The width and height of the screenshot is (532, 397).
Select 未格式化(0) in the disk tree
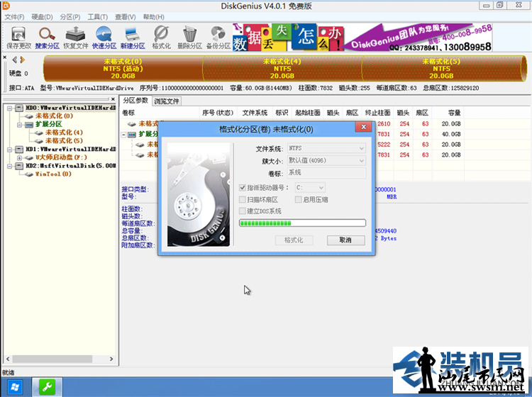point(54,116)
